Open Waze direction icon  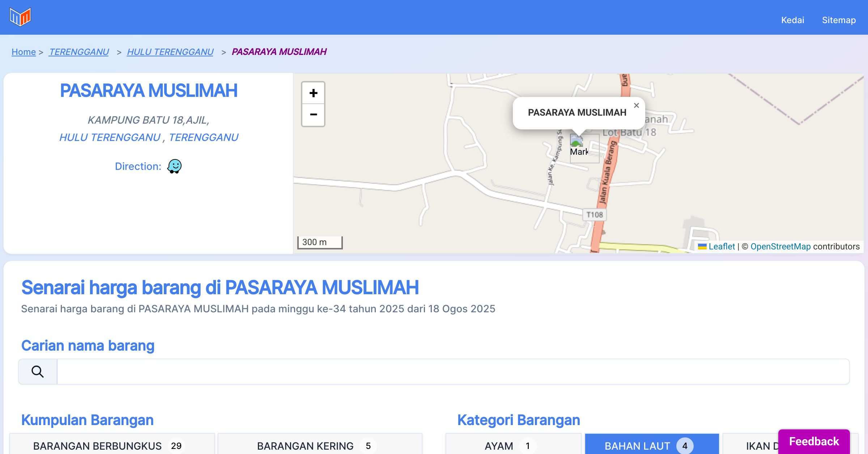coord(174,166)
